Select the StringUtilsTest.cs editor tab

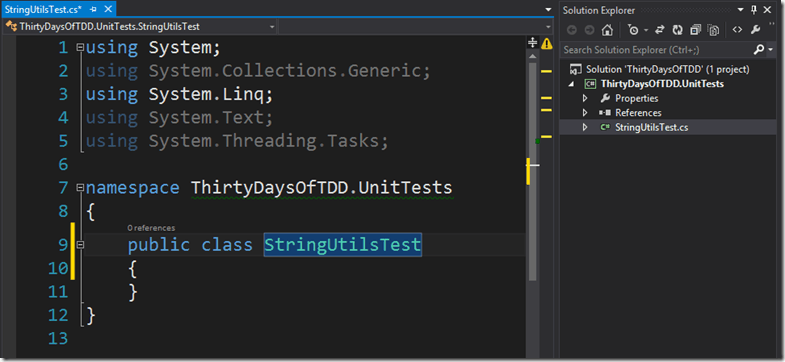43,10
